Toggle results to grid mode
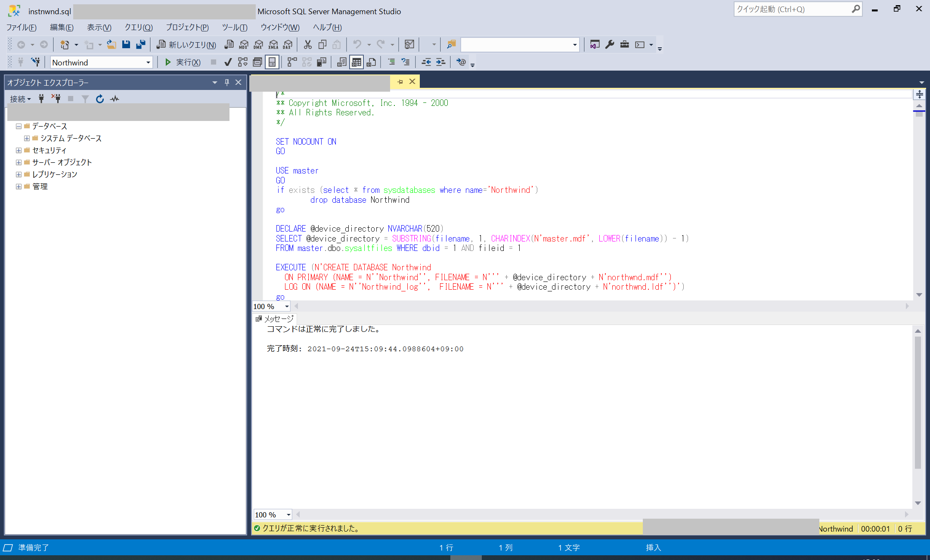The height and width of the screenshot is (560, 930). [x=356, y=62]
